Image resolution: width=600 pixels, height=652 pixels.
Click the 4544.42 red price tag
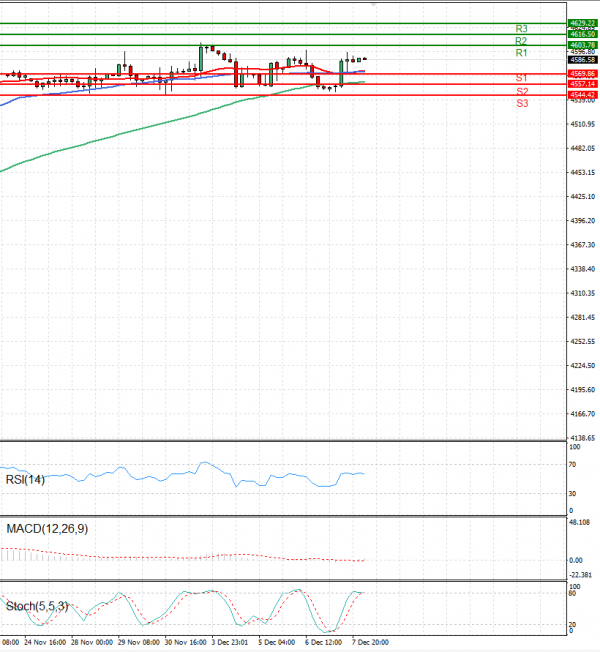[x=582, y=95]
